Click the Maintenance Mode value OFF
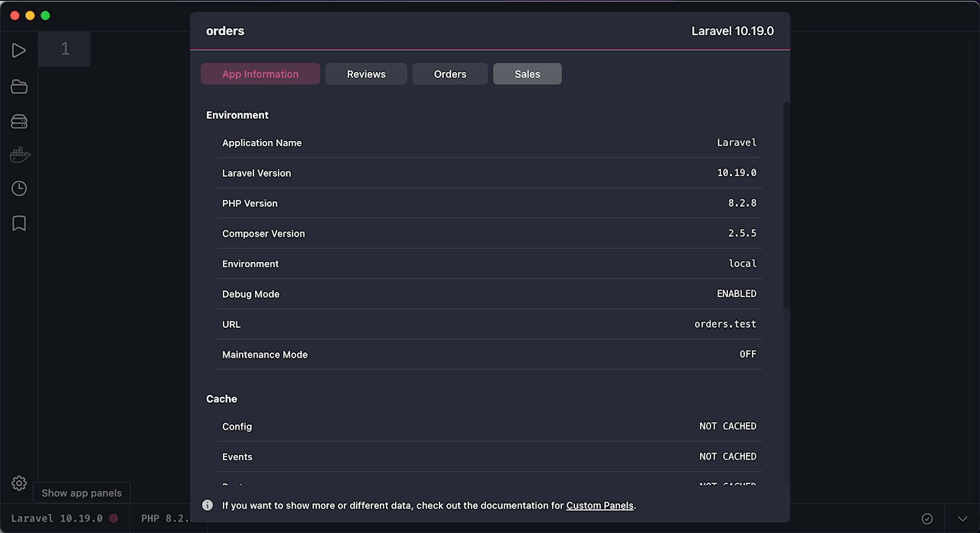980x533 pixels. click(748, 355)
